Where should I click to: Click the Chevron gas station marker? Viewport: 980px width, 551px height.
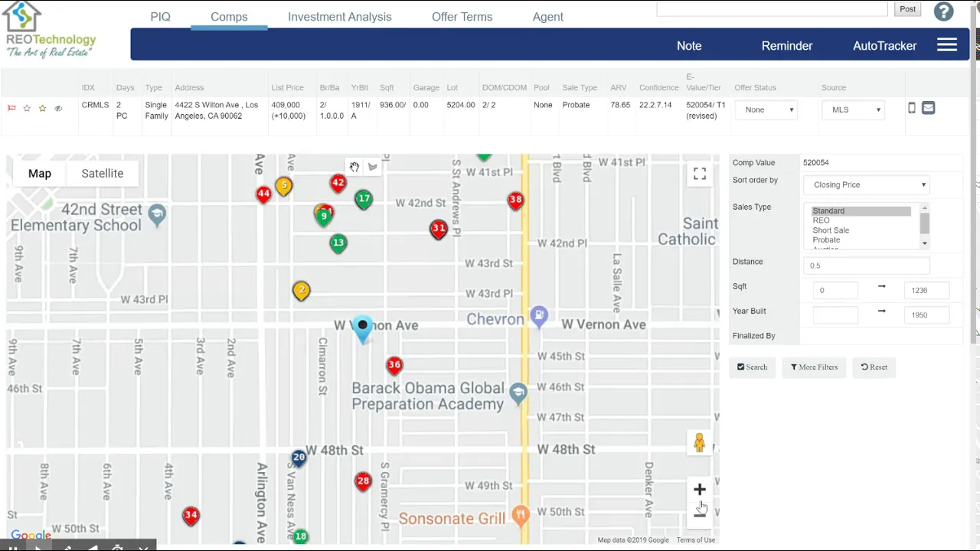(540, 317)
